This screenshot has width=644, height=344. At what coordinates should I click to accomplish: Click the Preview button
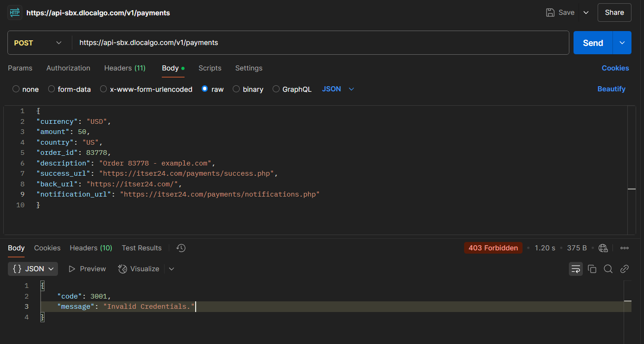(87, 269)
